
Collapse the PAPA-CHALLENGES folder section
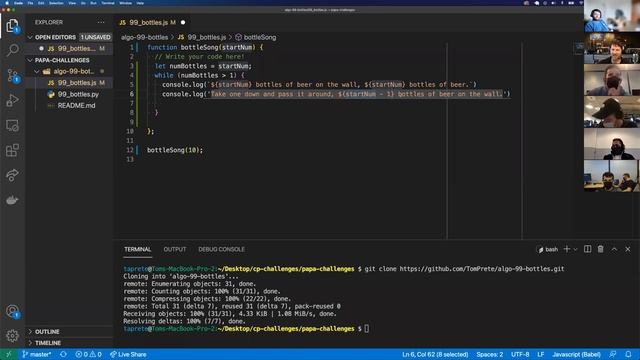[x=62, y=60]
